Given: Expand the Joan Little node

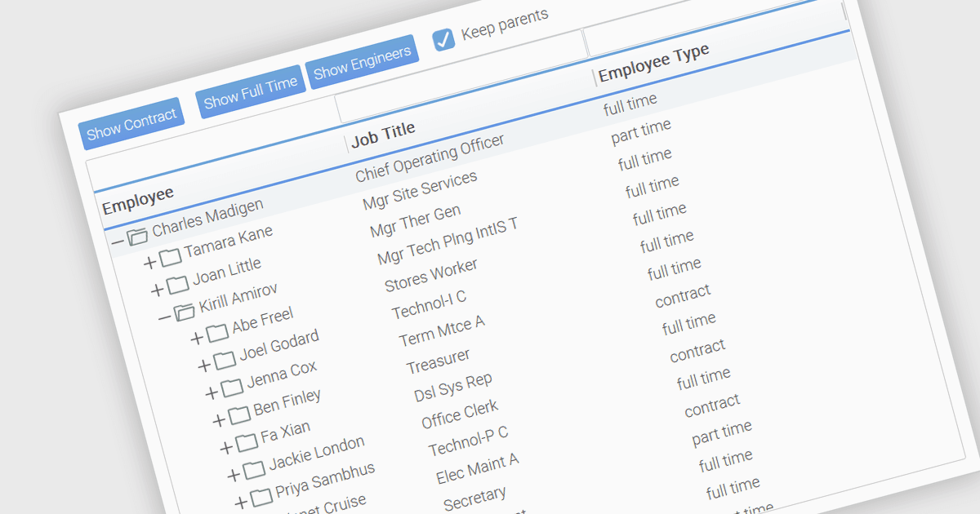Looking at the screenshot, I should tap(157, 290).
